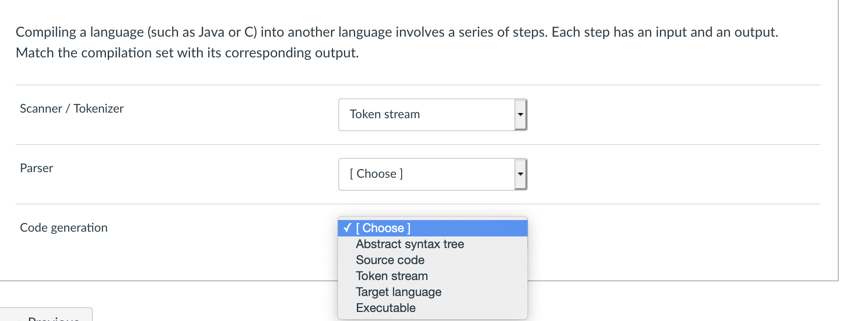Viewport: 868px width, 321px height.
Task: Select "Target language" for Code generation
Action: coord(398,292)
